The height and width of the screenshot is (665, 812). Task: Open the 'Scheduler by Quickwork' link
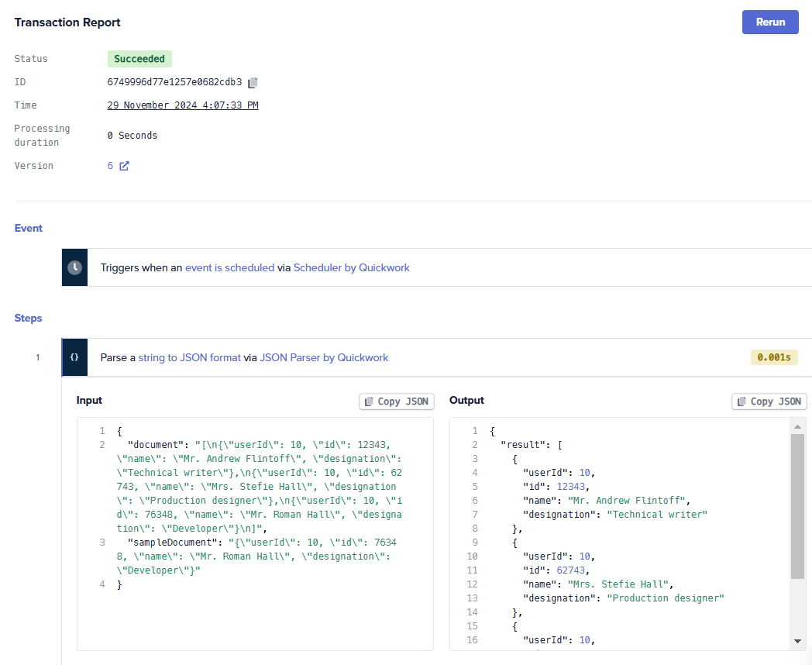click(x=351, y=267)
